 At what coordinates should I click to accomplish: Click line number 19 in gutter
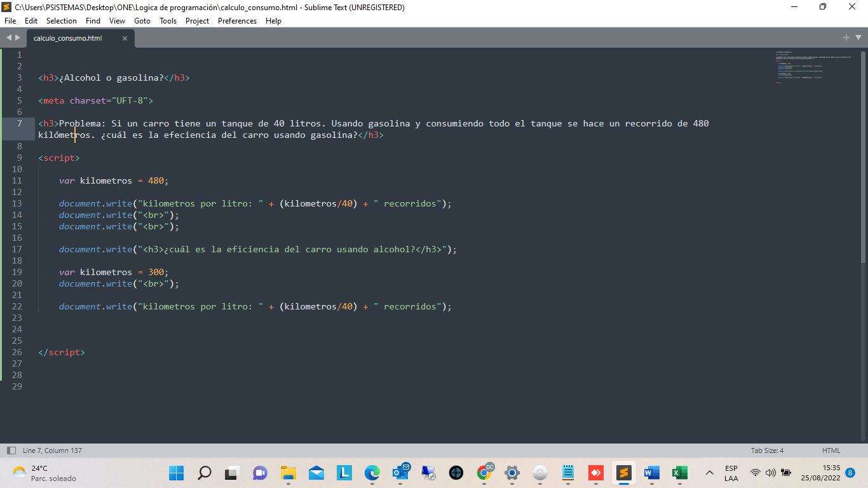(x=17, y=272)
